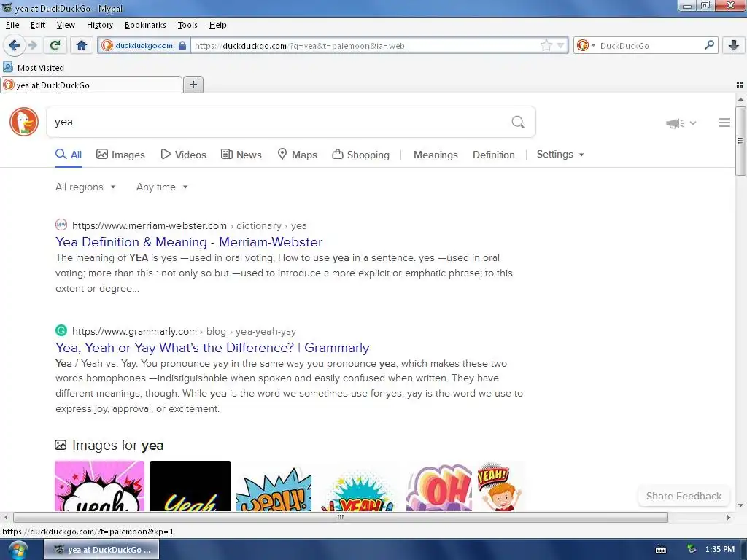Click the Grammarly favicon
The width and height of the screenshot is (747, 560).
[x=61, y=330]
